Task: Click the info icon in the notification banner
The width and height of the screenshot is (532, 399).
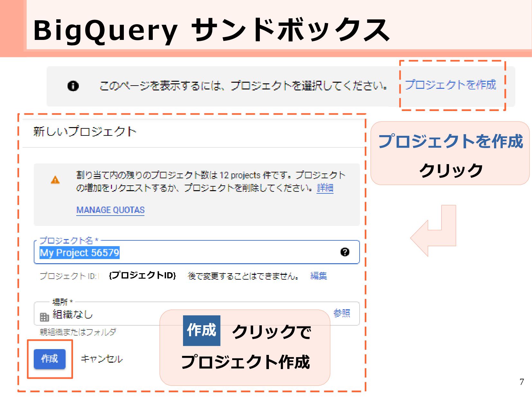Action: pos(73,86)
